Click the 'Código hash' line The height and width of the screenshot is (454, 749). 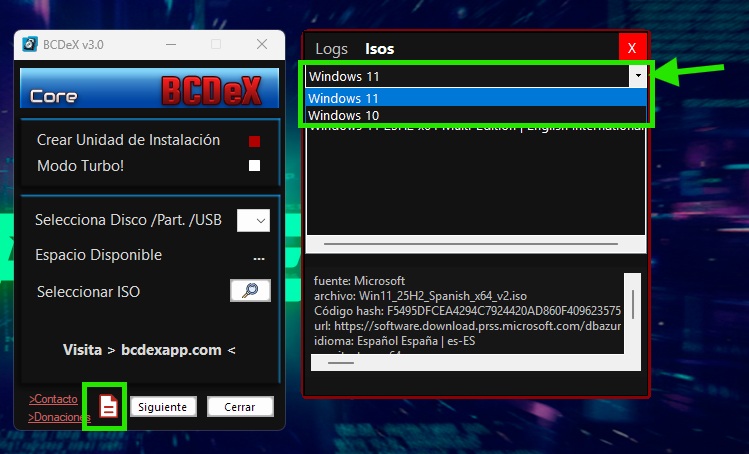[467, 311]
